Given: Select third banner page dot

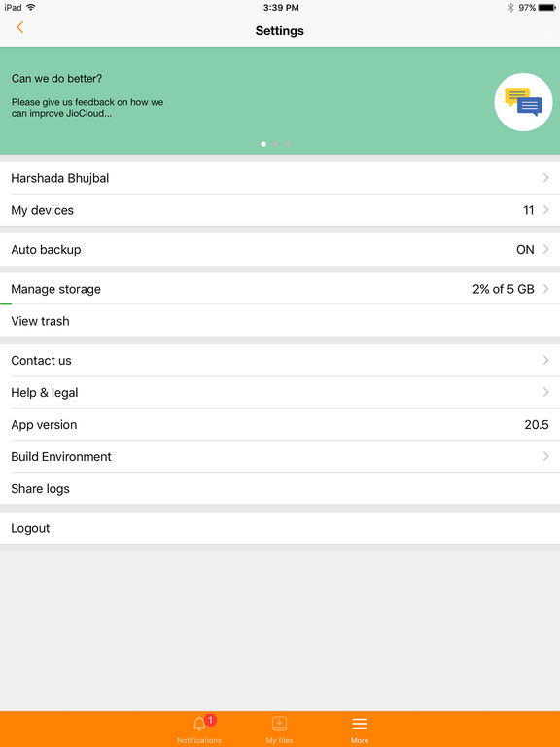Looking at the screenshot, I should [x=287, y=144].
